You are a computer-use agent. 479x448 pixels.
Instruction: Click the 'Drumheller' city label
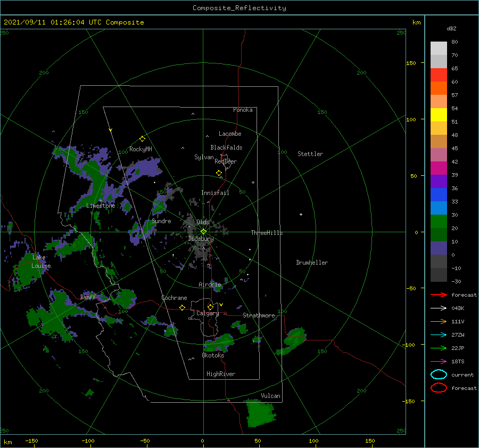click(x=312, y=263)
